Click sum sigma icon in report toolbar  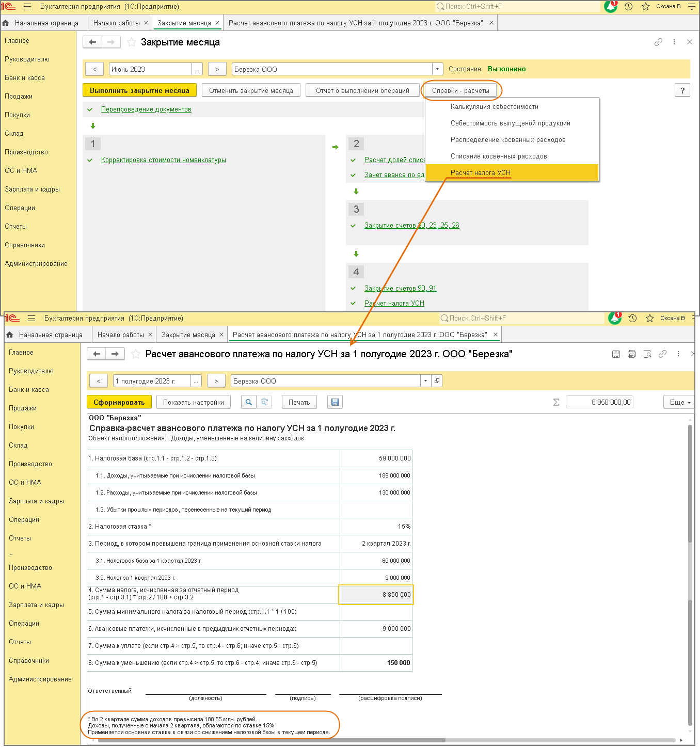click(x=556, y=402)
